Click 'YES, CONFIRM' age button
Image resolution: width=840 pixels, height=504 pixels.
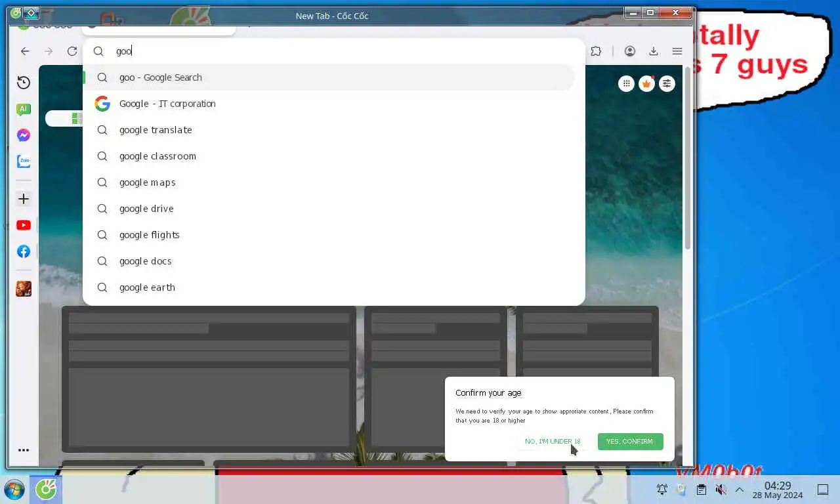(x=630, y=442)
